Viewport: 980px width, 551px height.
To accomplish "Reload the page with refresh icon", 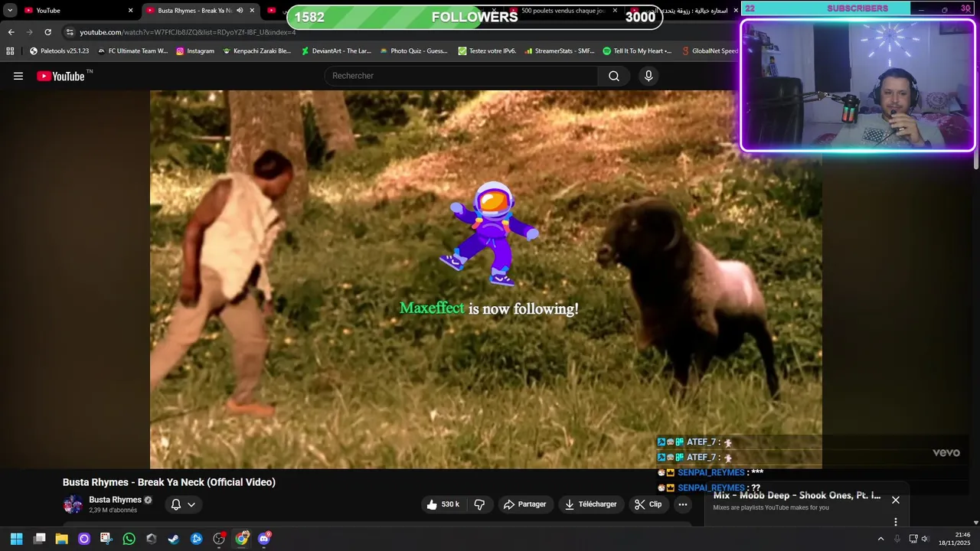I will click(47, 32).
